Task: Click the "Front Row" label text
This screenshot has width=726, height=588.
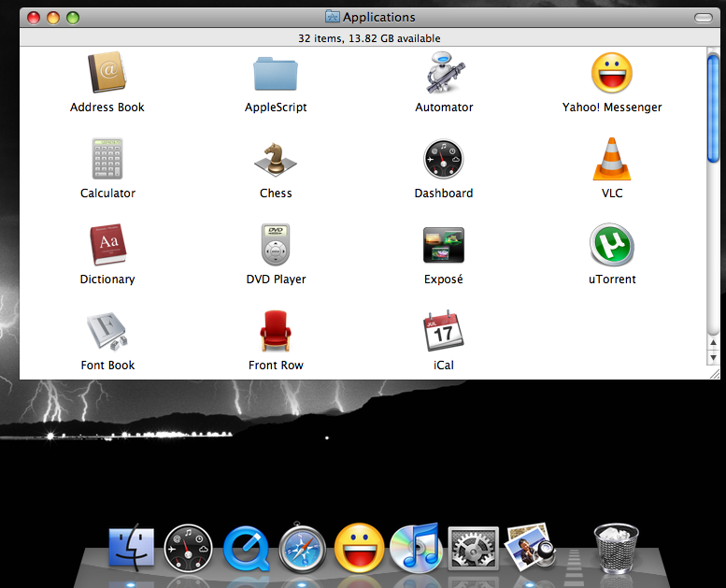Action: tap(276, 366)
